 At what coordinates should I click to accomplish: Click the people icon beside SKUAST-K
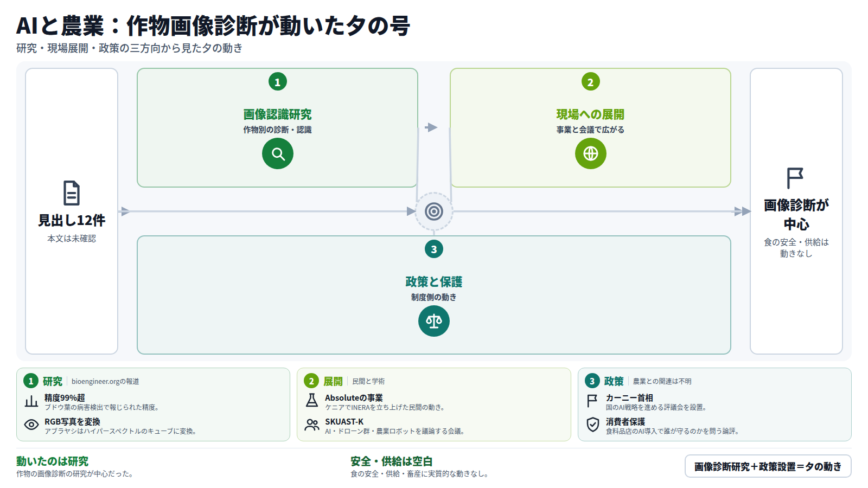[312, 425]
